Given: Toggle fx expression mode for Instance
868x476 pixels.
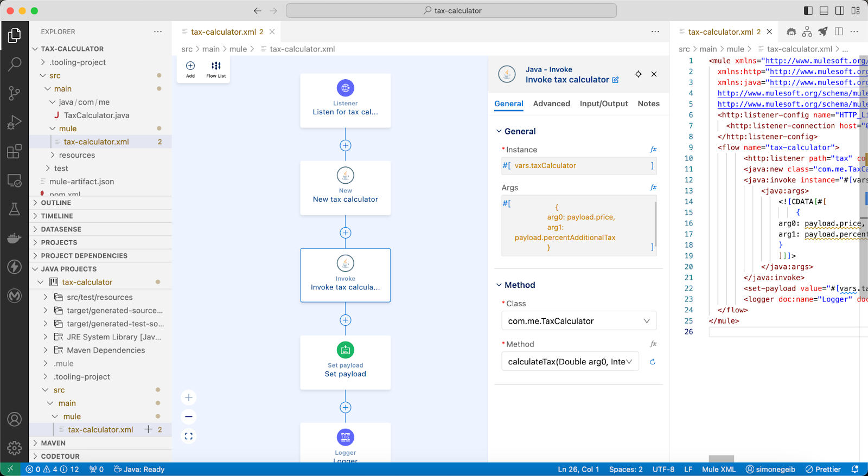Looking at the screenshot, I should point(653,150).
